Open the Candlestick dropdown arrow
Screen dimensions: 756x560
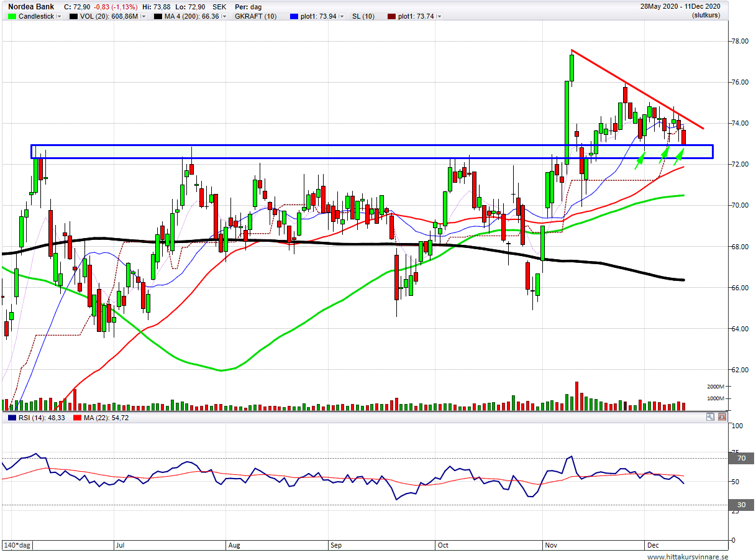click(59, 16)
